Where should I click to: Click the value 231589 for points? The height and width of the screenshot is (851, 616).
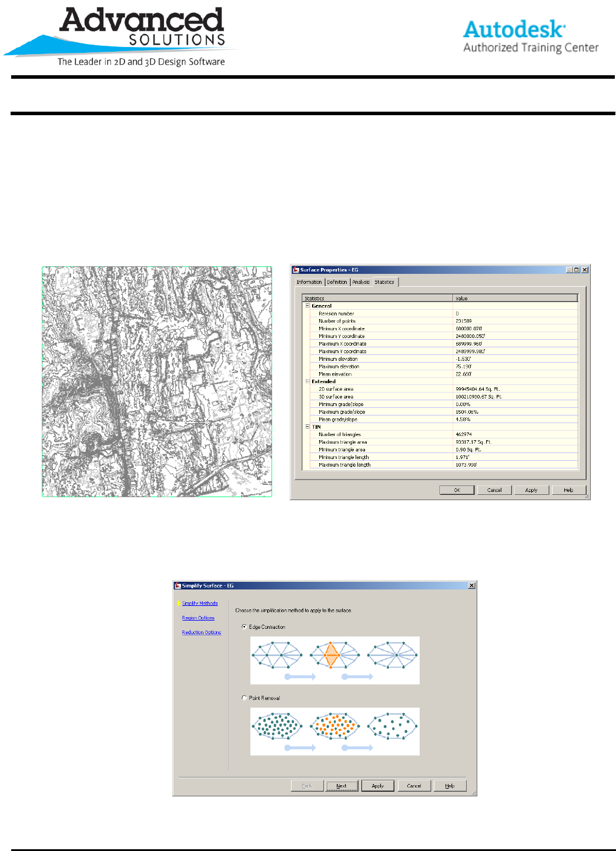(463, 321)
